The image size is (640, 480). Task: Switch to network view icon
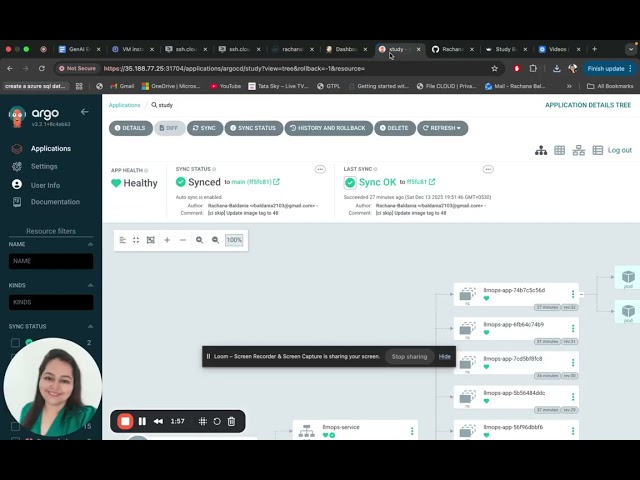coord(578,150)
